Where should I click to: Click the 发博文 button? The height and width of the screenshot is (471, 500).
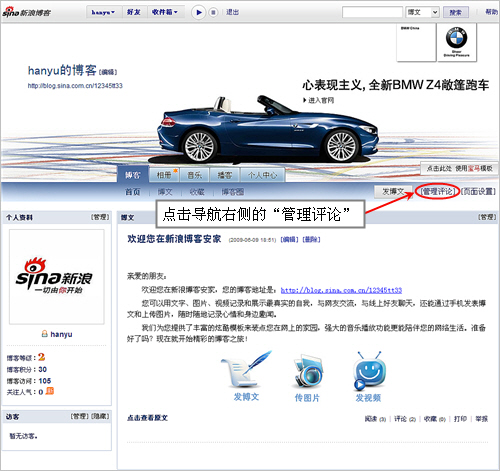tap(393, 192)
